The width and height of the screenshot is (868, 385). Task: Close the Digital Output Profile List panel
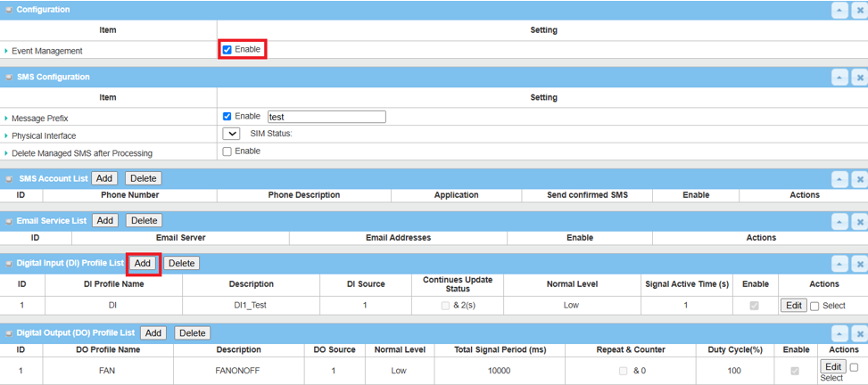(x=860, y=333)
